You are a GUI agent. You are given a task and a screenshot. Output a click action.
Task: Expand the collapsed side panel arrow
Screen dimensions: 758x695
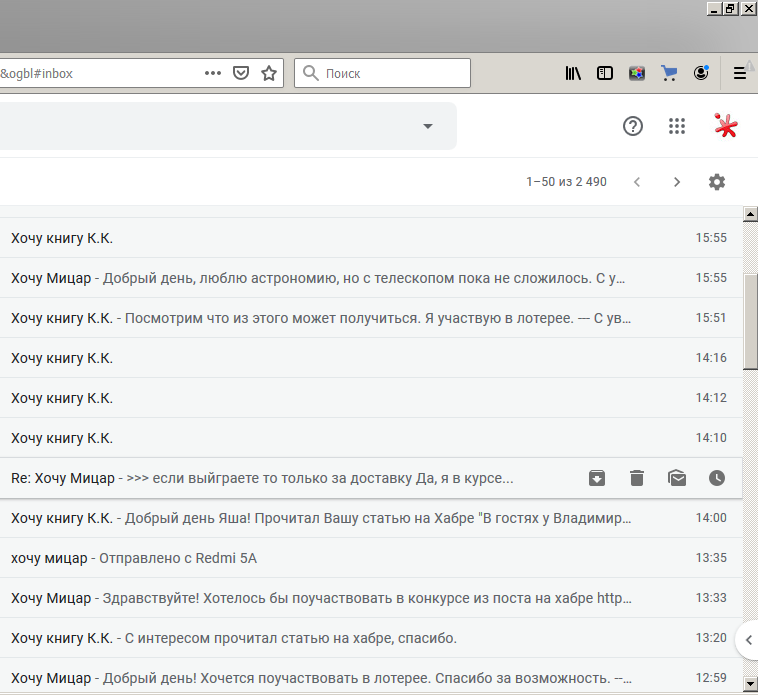[747, 640]
